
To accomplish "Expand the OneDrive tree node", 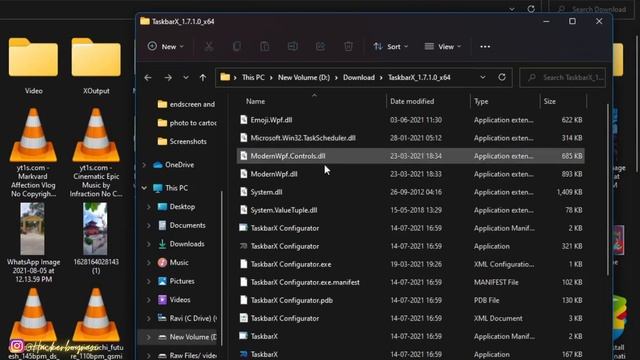I will pyautogui.click(x=144, y=165).
